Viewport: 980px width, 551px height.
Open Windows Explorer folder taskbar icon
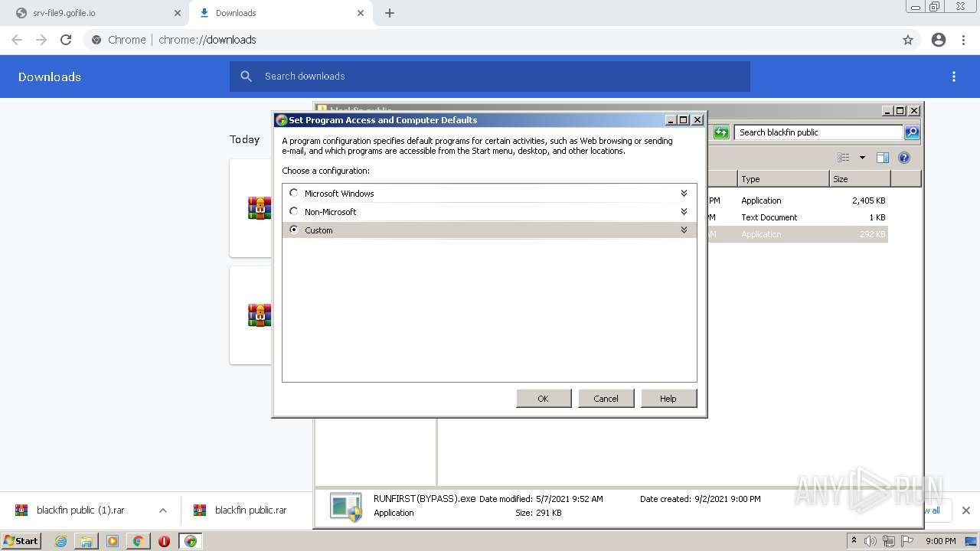point(87,541)
